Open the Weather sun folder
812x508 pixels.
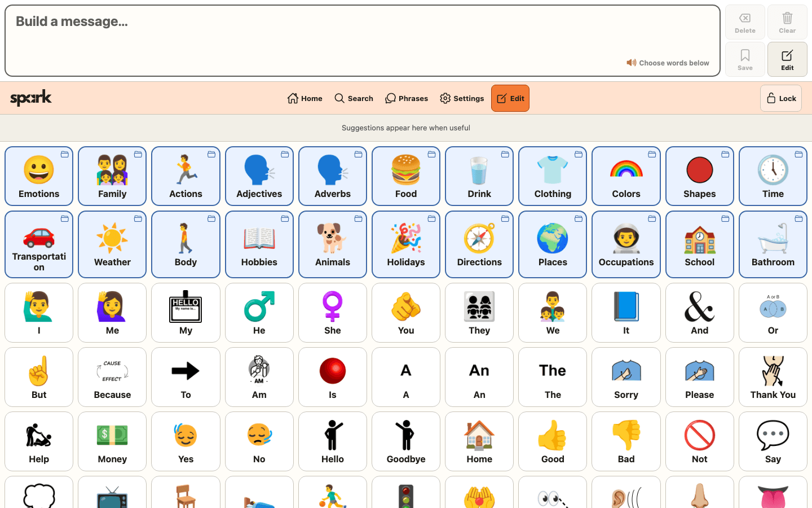(112, 244)
